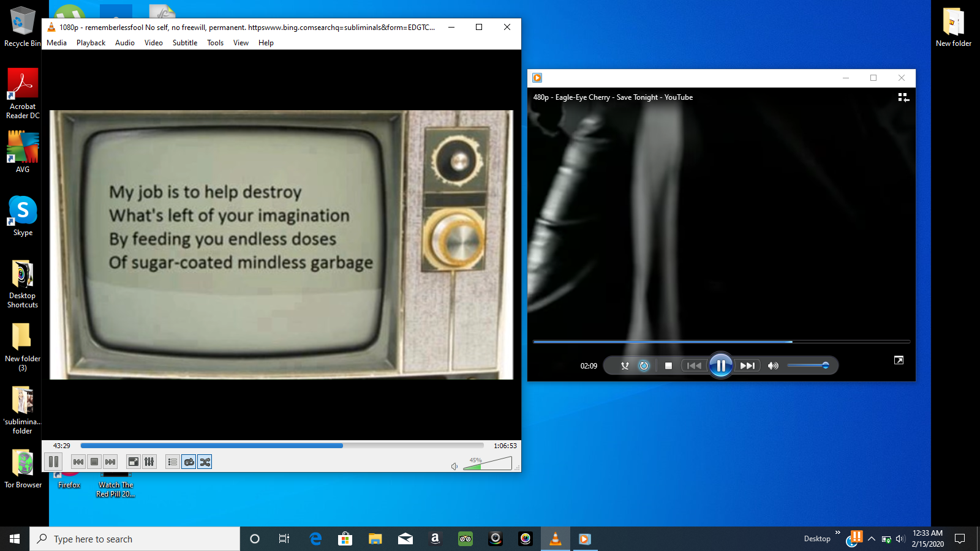Toggle repeat in Windows Media Player
The image size is (980, 551).
pyautogui.click(x=644, y=365)
